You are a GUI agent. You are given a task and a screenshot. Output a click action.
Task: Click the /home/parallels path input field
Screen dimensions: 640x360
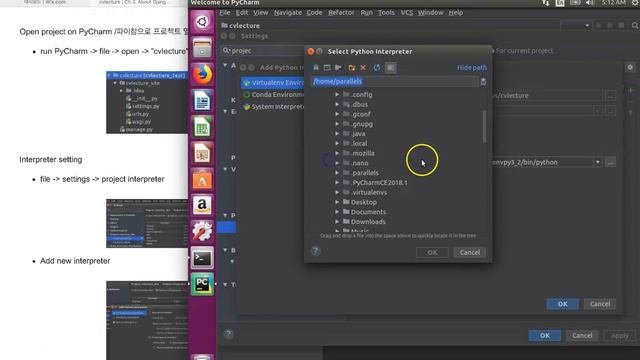[394, 81]
